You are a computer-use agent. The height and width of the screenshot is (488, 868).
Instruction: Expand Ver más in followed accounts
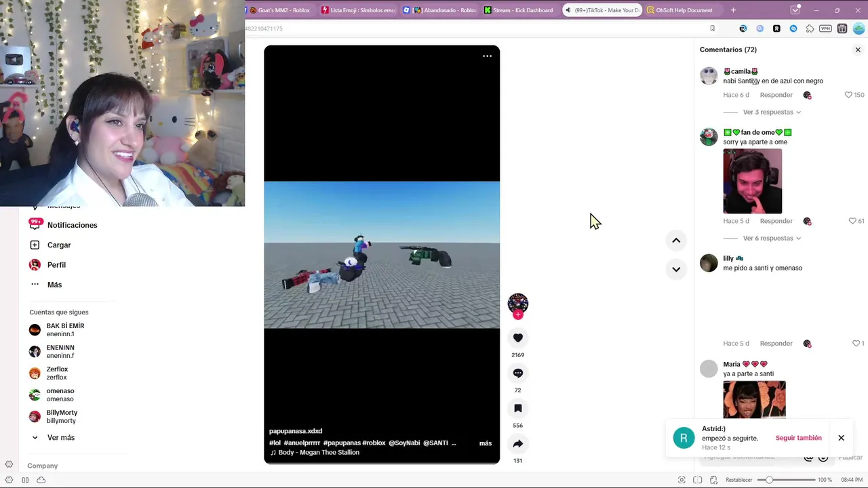coord(61,437)
